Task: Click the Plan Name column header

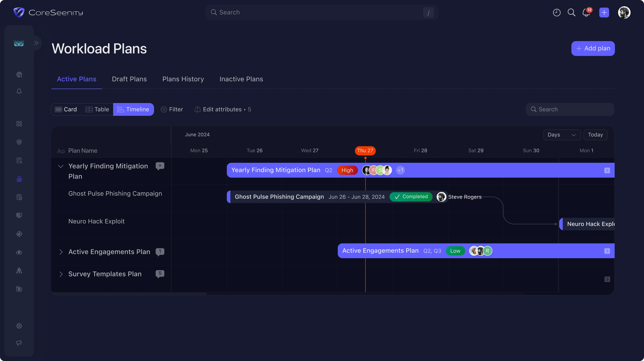Action: click(82, 151)
